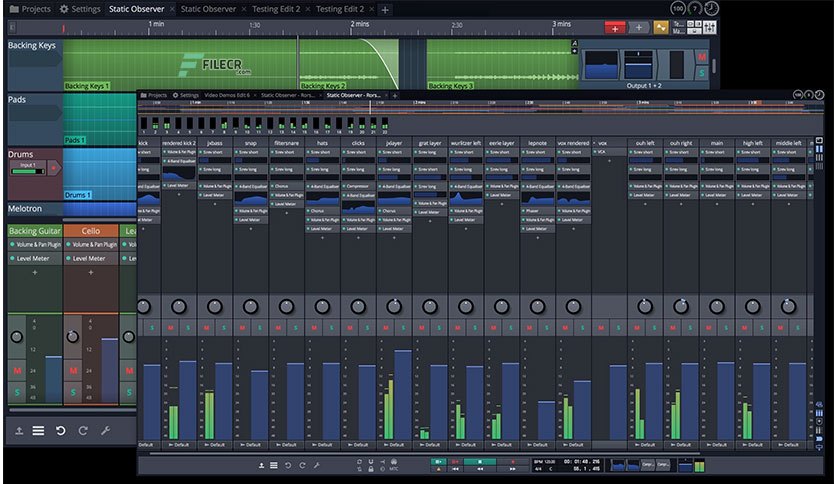836x484 pixels.
Task: Solo the snap channel
Action: click(260, 327)
